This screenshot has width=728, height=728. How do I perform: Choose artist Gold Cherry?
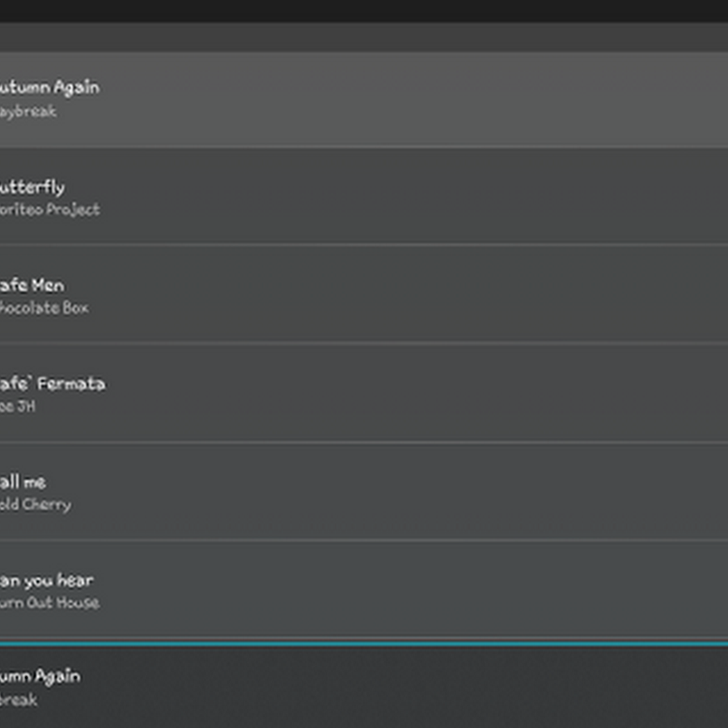coord(36,504)
